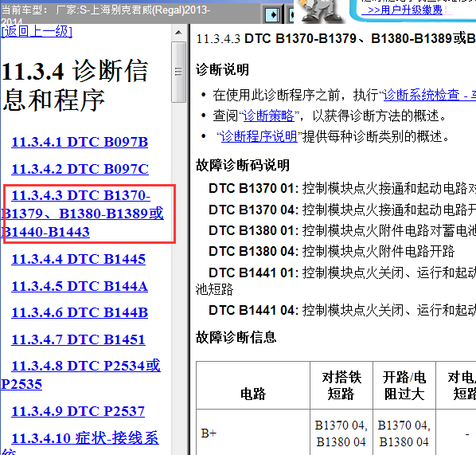
Task: Click the forward arrow navigation icon
Action: 272,14
